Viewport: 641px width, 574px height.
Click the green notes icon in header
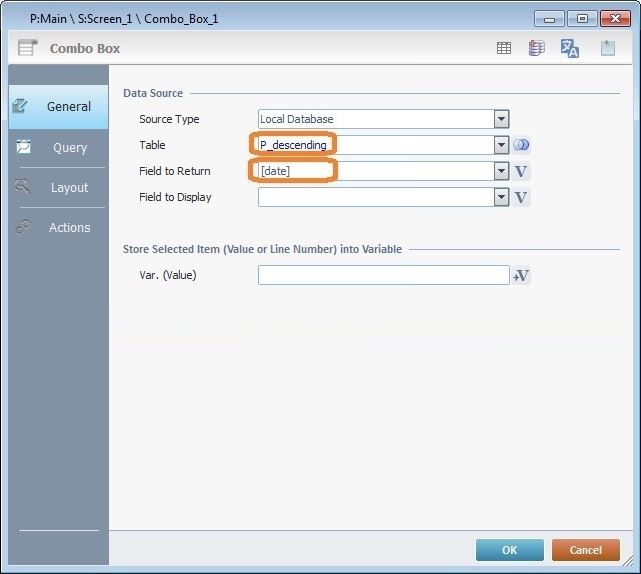(x=607, y=48)
